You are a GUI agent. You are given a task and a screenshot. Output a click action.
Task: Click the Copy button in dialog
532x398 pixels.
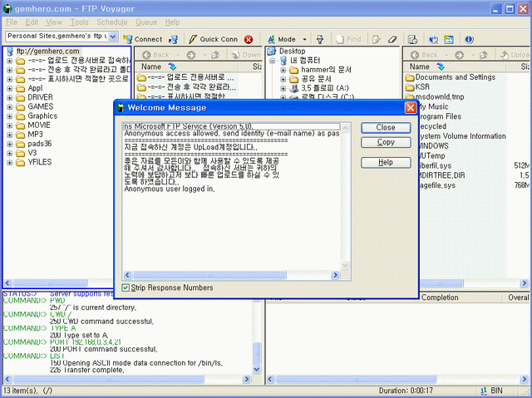pos(386,142)
